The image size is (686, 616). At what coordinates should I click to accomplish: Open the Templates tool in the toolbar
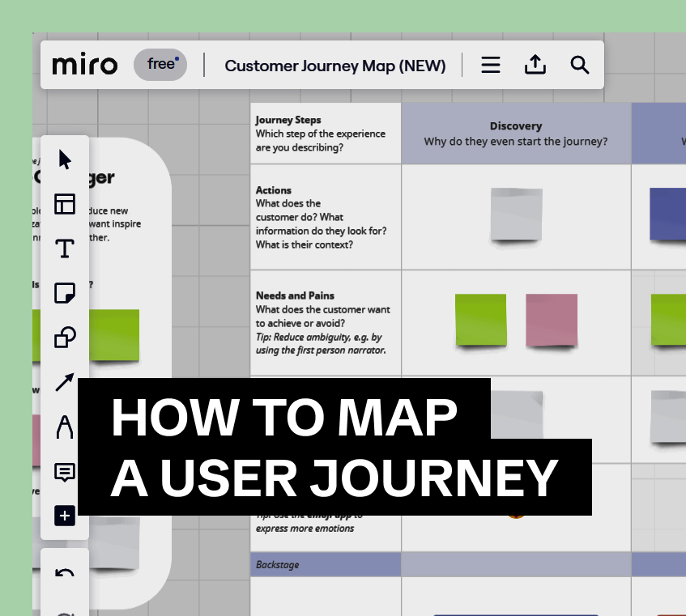click(64, 204)
